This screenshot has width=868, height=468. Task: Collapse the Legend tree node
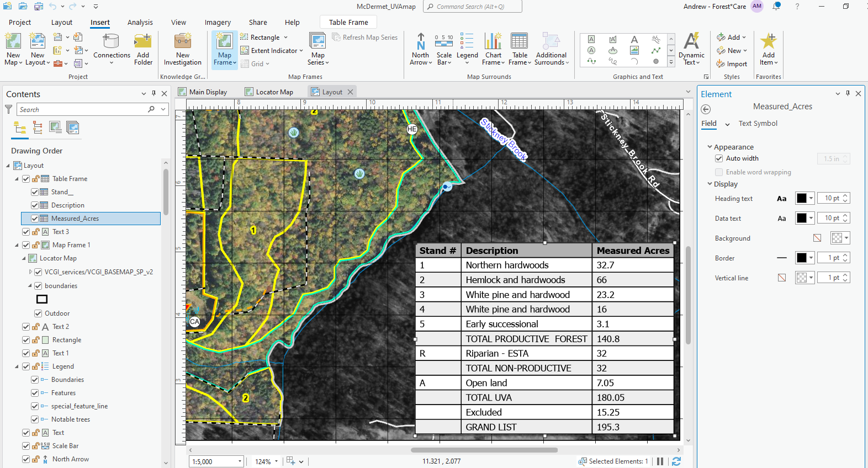tap(17, 366)
